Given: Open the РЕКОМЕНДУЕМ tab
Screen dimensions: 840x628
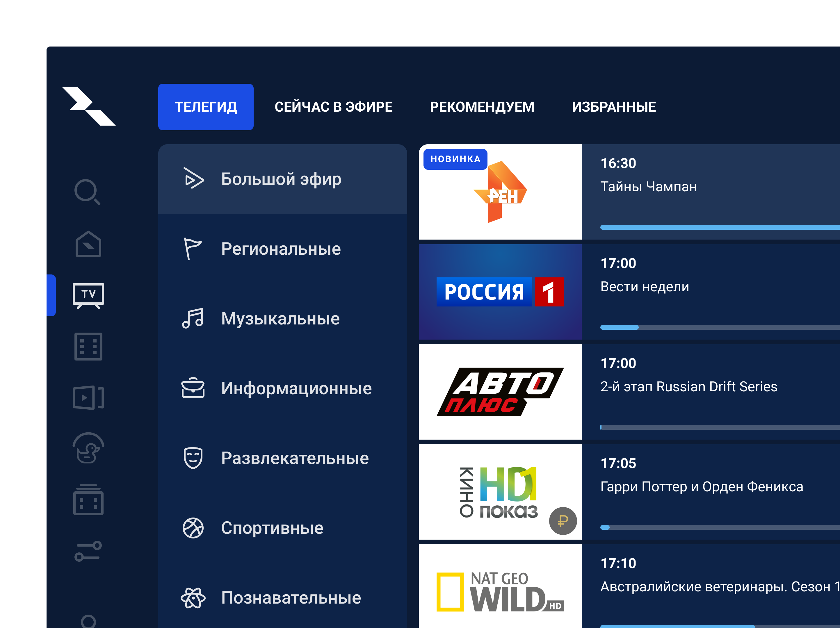Looking at the screenshot, I should click(482, 107).
